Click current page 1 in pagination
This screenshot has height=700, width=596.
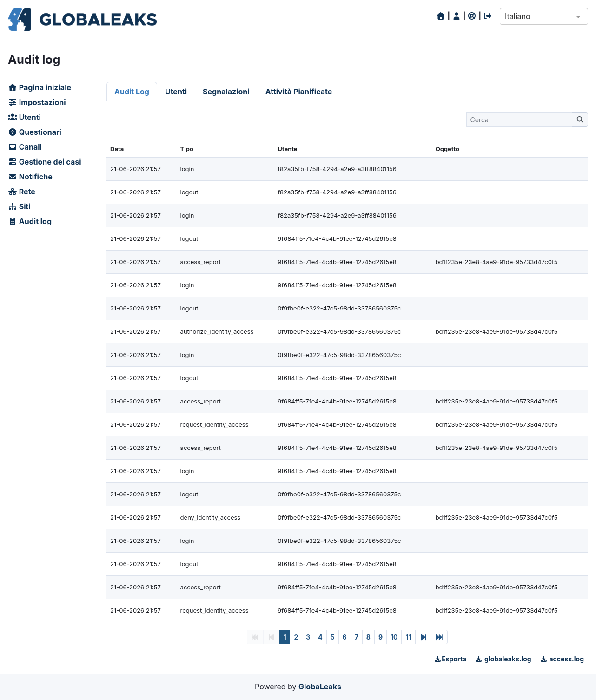point(285,637)
